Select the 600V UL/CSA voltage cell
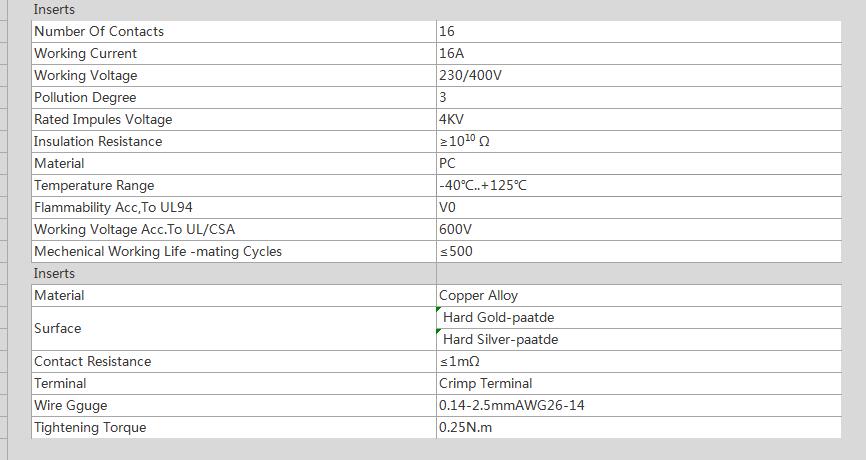This screenshot has width=866, height=460. coord(638,230)
